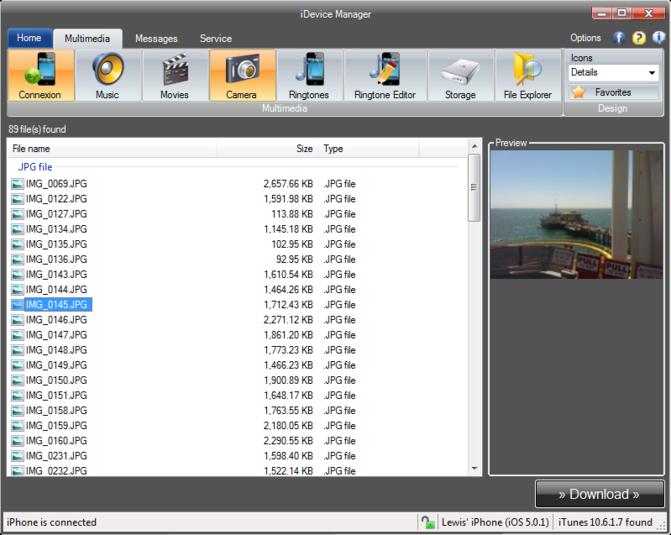The width and height of the screenshot is (671, 535).
Task: Click file icon of IMG_0143.JPG
Action: pyautogui.click(x=18, y=275)
